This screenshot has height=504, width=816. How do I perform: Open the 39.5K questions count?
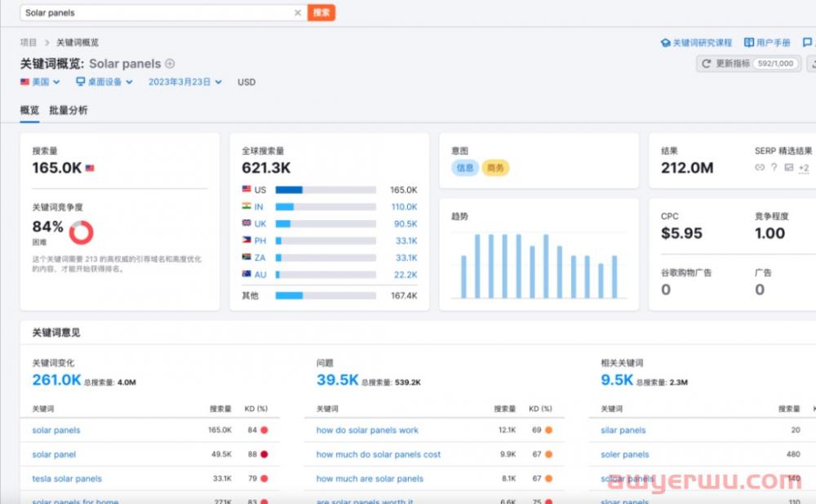pyautogui.click(x=337, y=380)
